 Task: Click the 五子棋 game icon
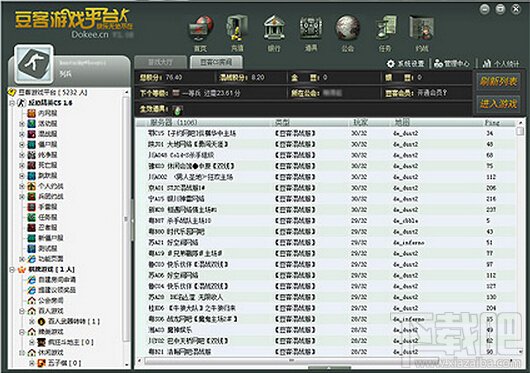pos(42,363)
